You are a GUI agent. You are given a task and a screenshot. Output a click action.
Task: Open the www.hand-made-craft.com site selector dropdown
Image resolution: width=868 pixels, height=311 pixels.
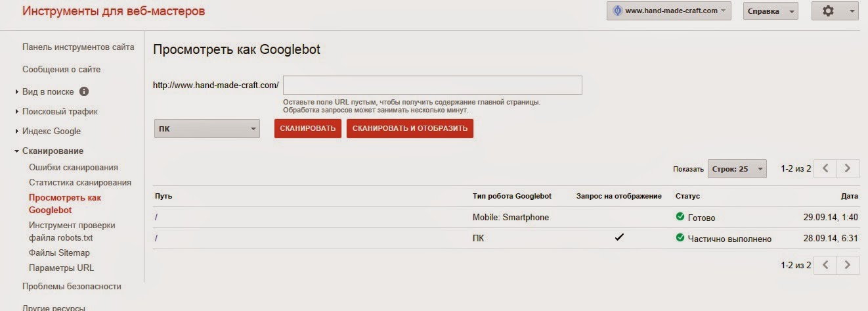point(668,11)
